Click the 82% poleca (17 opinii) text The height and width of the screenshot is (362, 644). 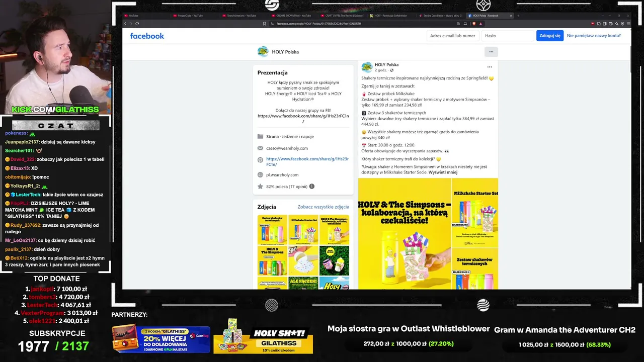tap(287, 187)
